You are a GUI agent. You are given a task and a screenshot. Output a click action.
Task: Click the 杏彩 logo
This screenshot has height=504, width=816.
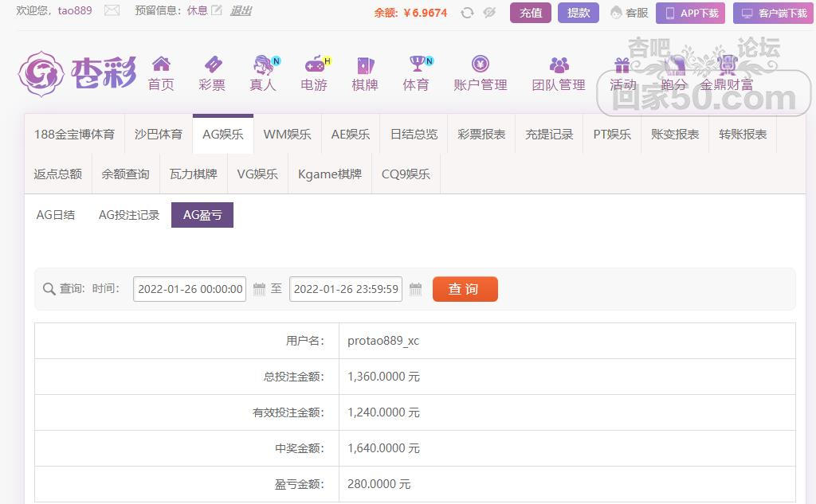77,73
